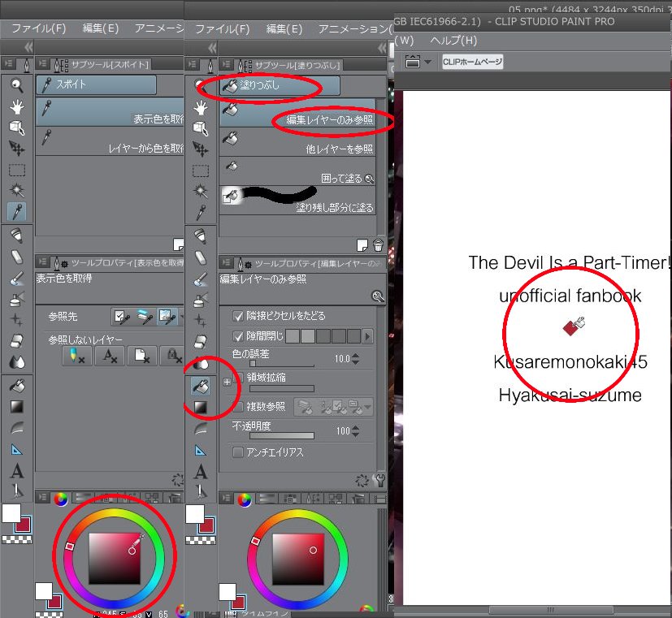Click the 色の誤差 slider track
The image size is (672, 618).
(x=282, y=364)
